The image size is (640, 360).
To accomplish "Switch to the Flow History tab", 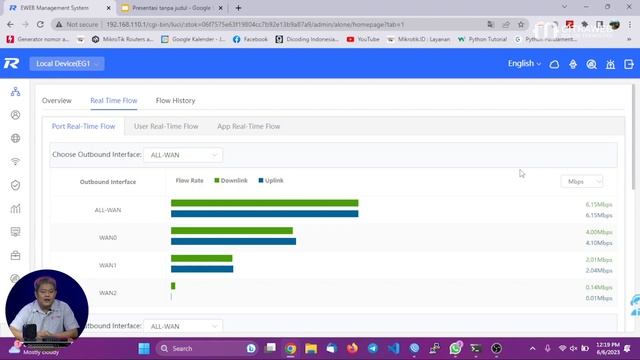I will pos(176,100).
